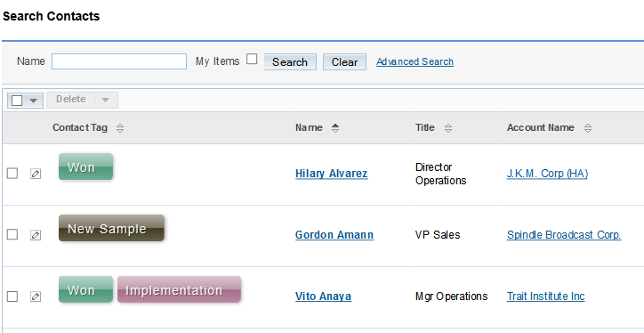This screenshot has width=644, height=333.
Task: Focus the Name search input field
Action: [119, 61]
